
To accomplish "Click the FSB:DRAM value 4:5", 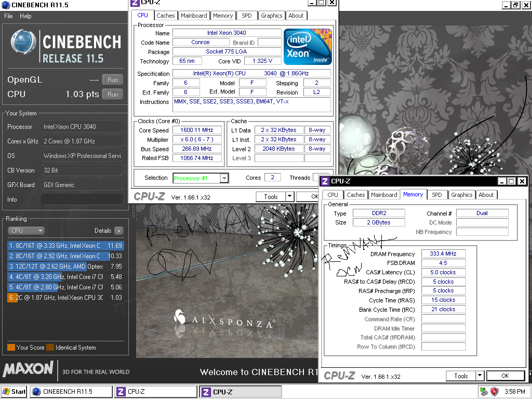I will [x=443, y=263].
